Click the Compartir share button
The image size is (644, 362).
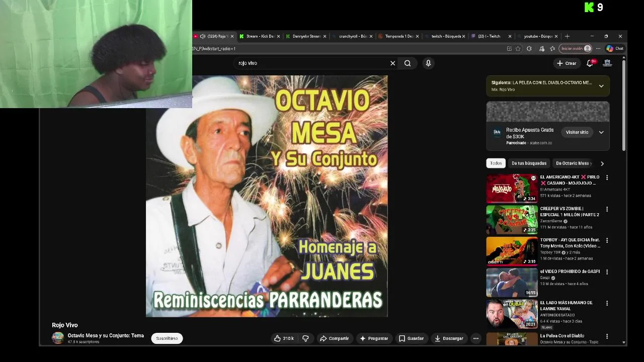tap(335, 338)
